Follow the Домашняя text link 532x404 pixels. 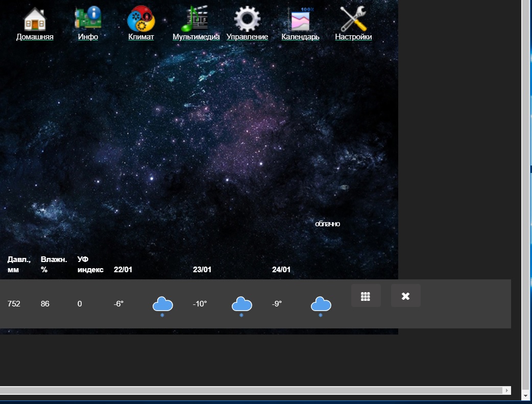(35, 37)
